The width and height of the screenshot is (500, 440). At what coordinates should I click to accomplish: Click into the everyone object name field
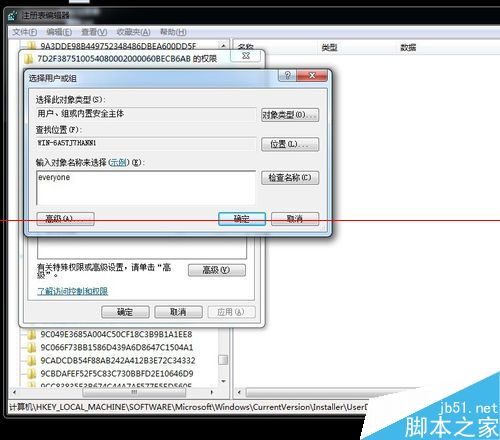click(146, 188)
